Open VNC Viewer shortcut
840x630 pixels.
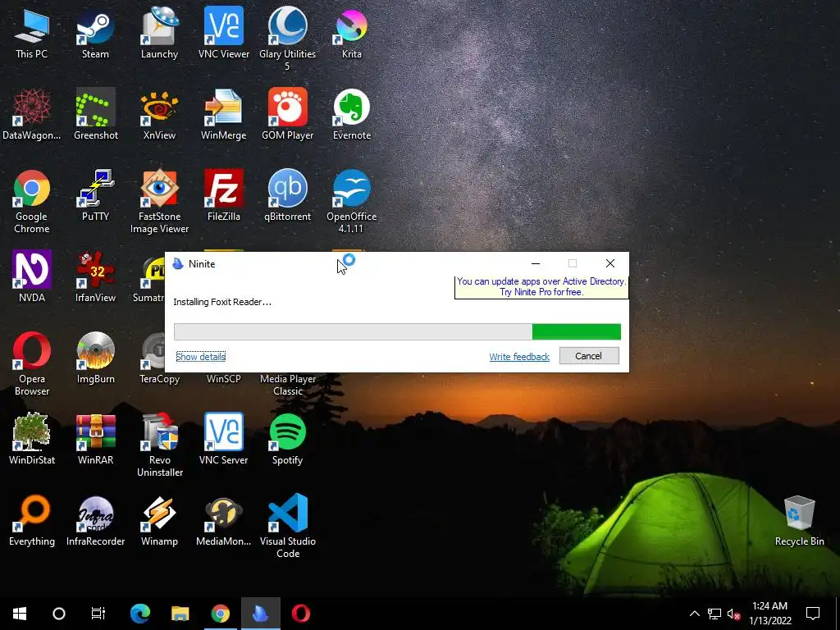(223, 32)
